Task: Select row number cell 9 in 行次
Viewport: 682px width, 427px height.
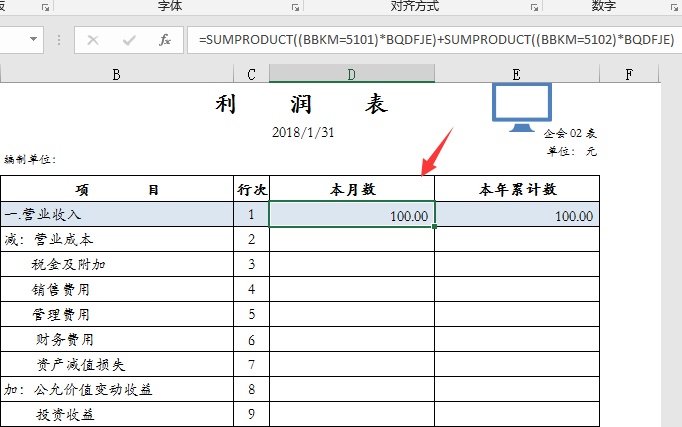Action: 251,414
